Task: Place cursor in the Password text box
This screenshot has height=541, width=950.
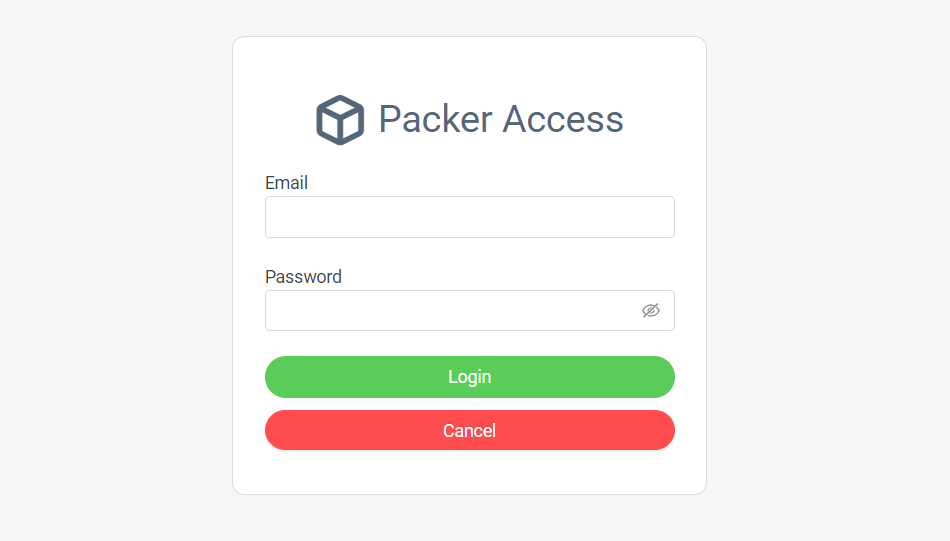Action: coord(450,311)
